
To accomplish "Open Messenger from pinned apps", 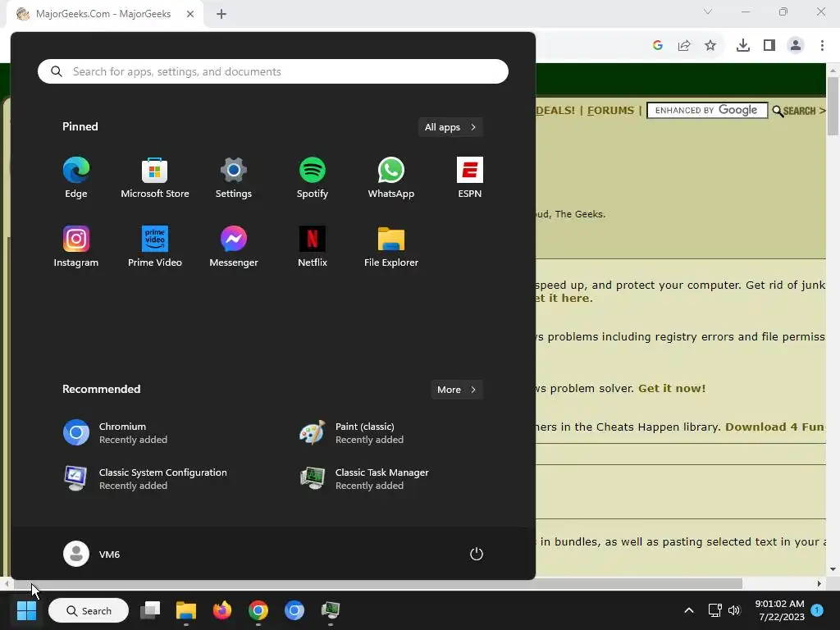I will [x=234, y=246].
